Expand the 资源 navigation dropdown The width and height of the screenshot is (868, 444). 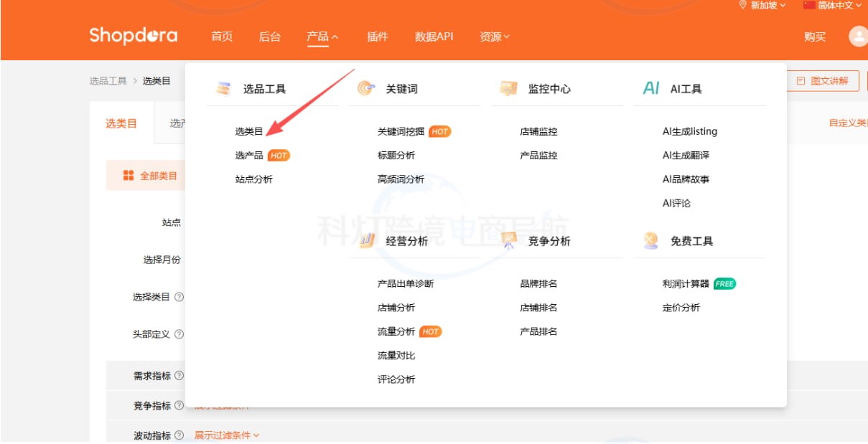pos(495,37)
